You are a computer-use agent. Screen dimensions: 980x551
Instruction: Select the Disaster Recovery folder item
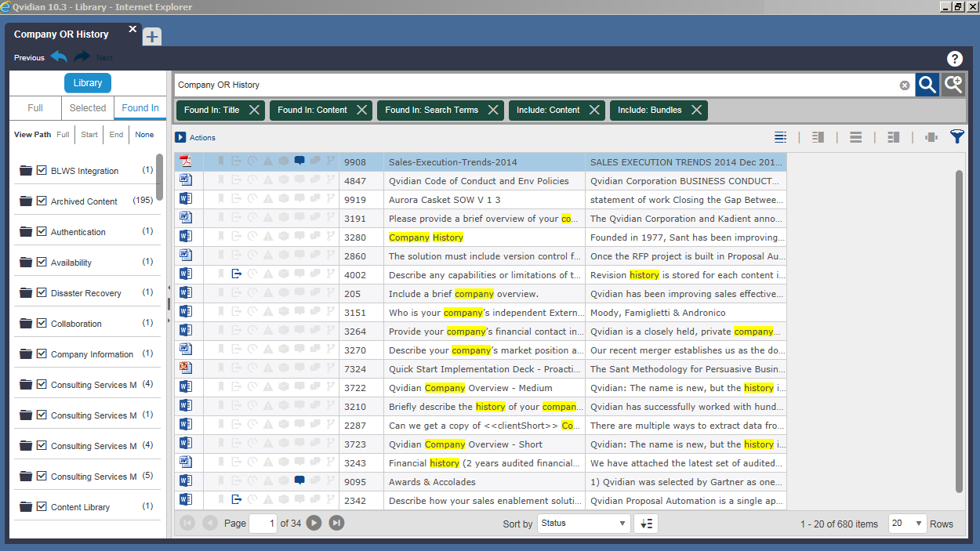click(86, 293)
